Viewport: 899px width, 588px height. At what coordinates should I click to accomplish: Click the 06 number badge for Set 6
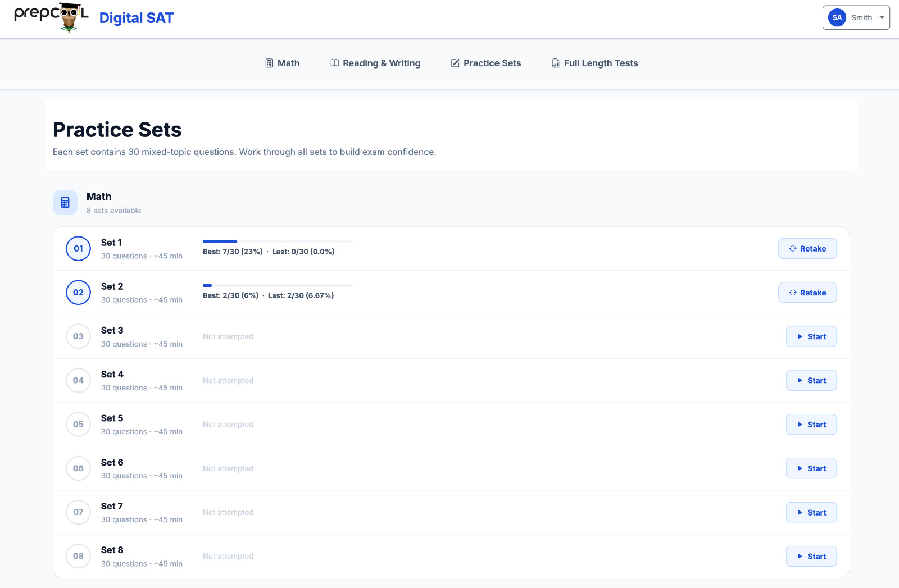coord(78,468)
